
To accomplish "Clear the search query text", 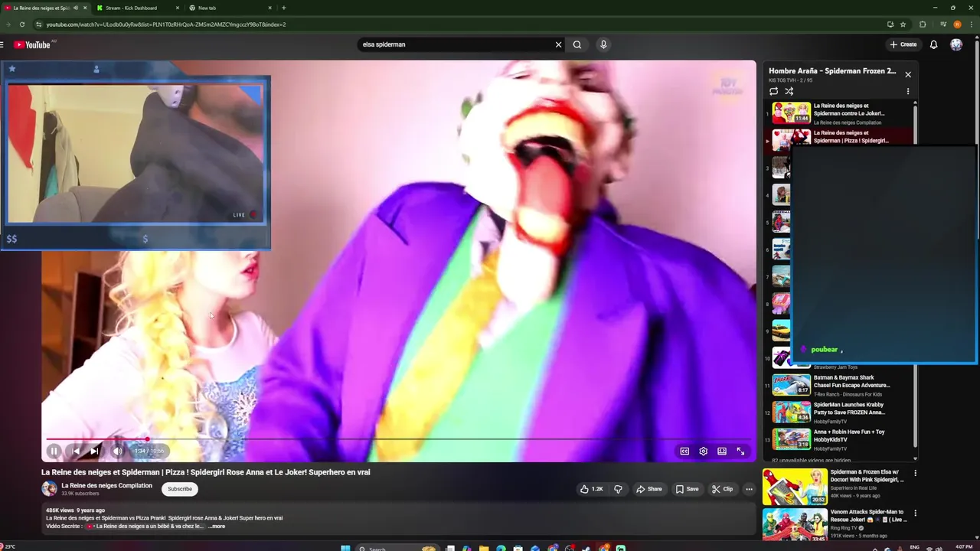I will 558,44.
